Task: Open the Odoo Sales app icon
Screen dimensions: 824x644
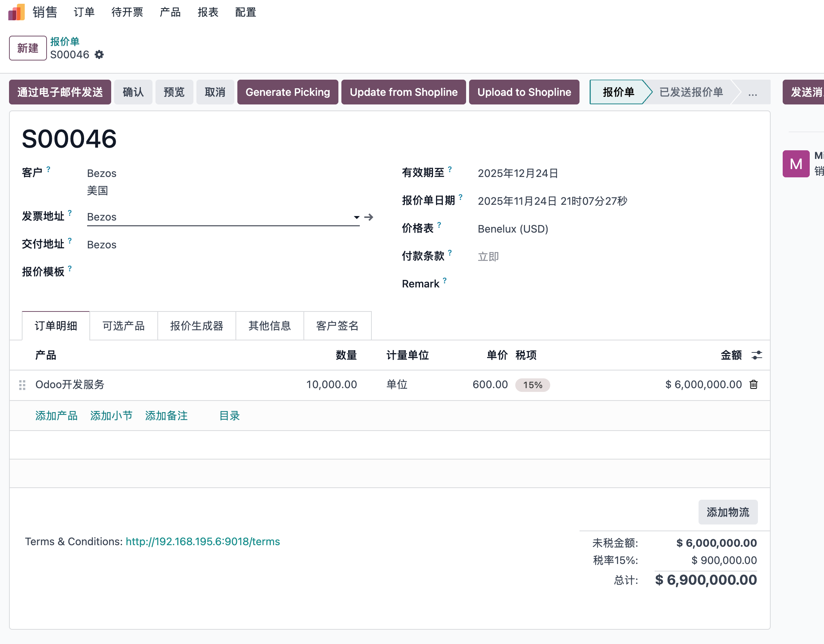Action: tap(16, 12)
